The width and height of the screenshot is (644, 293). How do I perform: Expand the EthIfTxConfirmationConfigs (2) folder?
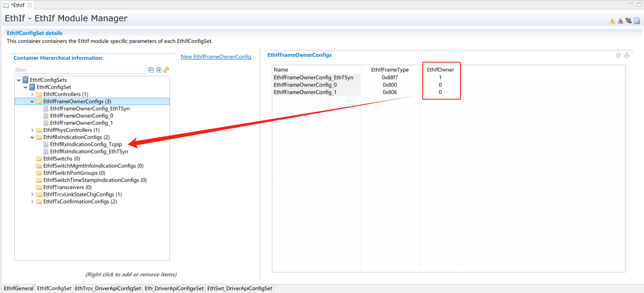click(32, 201)
